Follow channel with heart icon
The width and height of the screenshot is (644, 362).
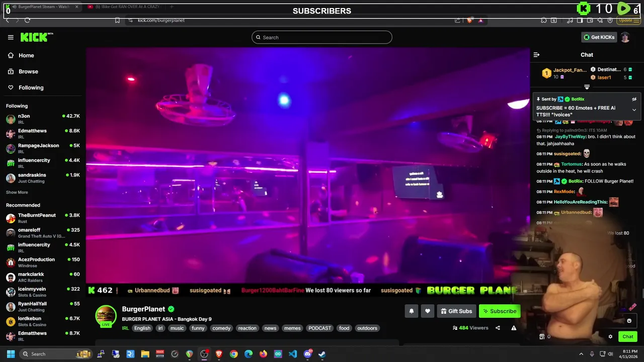tap(428, 311)
